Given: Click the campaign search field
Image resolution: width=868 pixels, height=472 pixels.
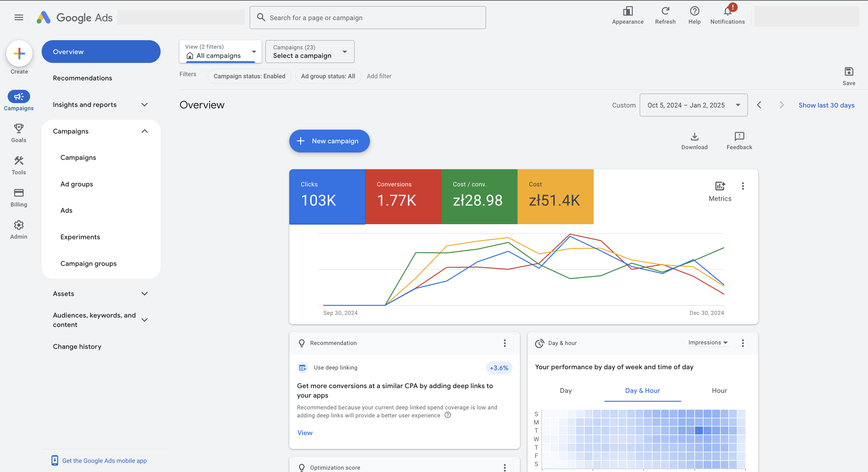Looking at the screenshot, I should tap(367, 17).
